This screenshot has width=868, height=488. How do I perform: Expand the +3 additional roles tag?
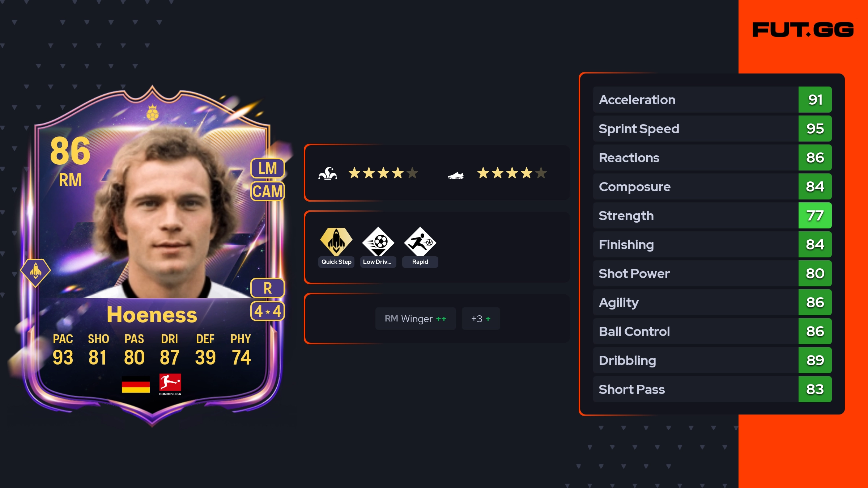coord(481,319)
